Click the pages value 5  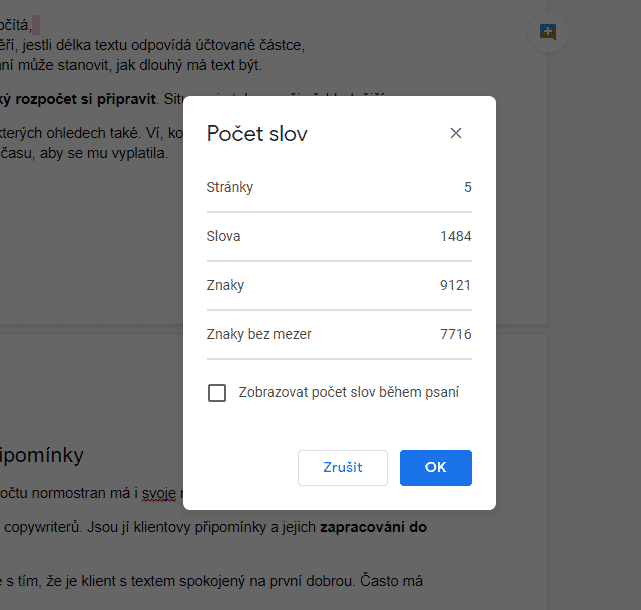coord(468,187)
